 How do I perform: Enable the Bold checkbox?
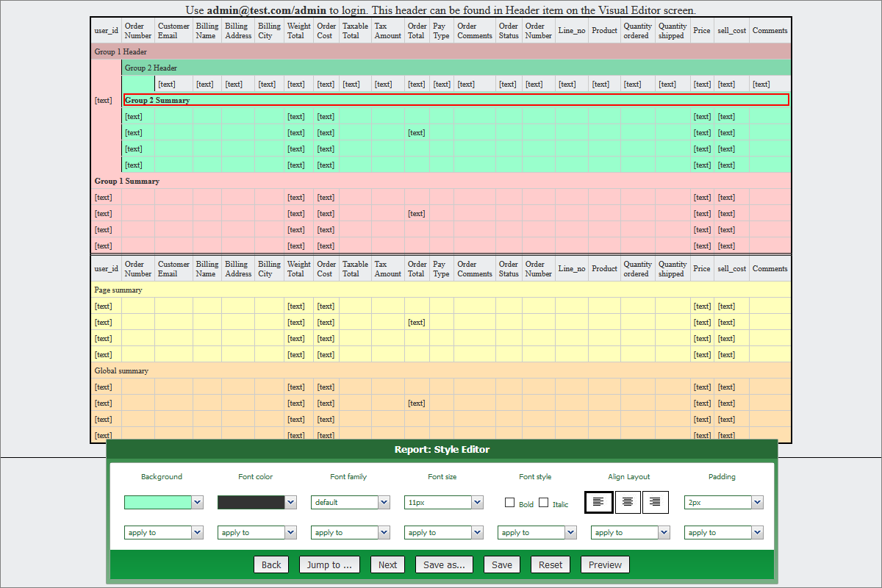click(x=510, y=503)
